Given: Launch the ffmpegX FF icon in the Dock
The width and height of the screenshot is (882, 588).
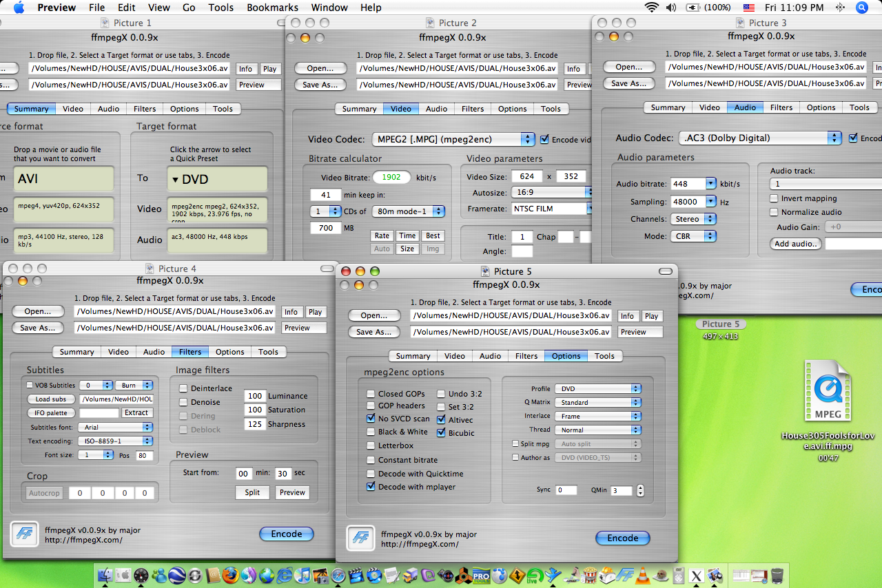Looking at the screenshot, I should 625,574.
